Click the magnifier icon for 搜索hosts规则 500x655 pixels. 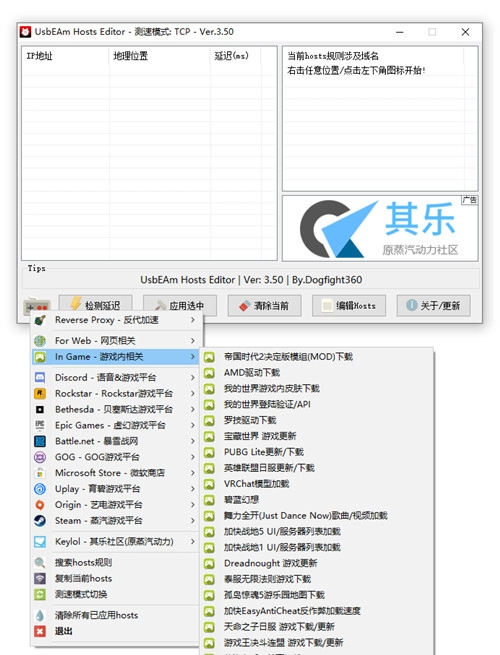click(40, 563)
